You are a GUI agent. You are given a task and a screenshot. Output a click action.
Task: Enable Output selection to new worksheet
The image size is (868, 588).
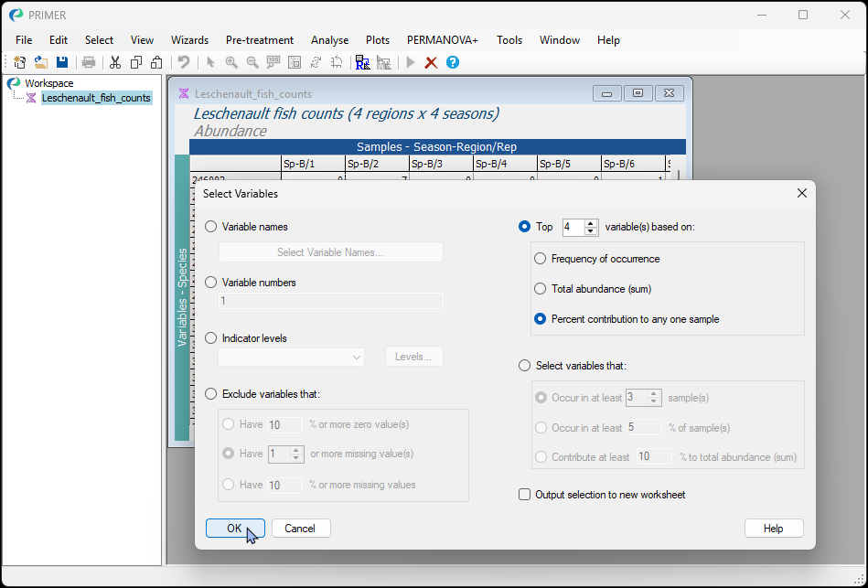pyautogui.click(x=524, y=495)
